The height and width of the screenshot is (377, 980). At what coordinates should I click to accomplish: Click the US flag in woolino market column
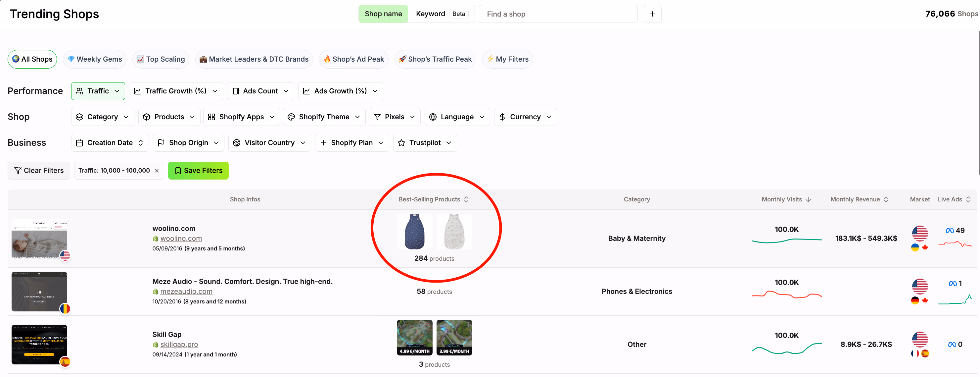point(919,234)
